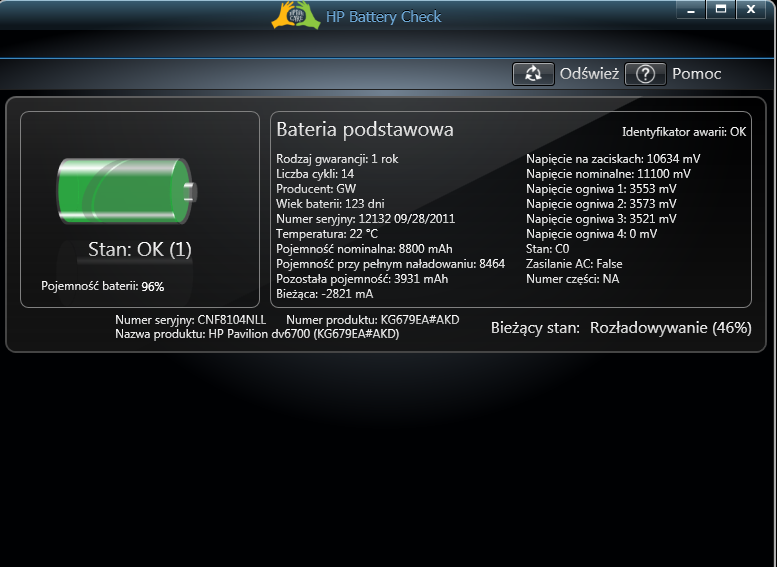Click the HP Battery Check title text

coord(383,17)
